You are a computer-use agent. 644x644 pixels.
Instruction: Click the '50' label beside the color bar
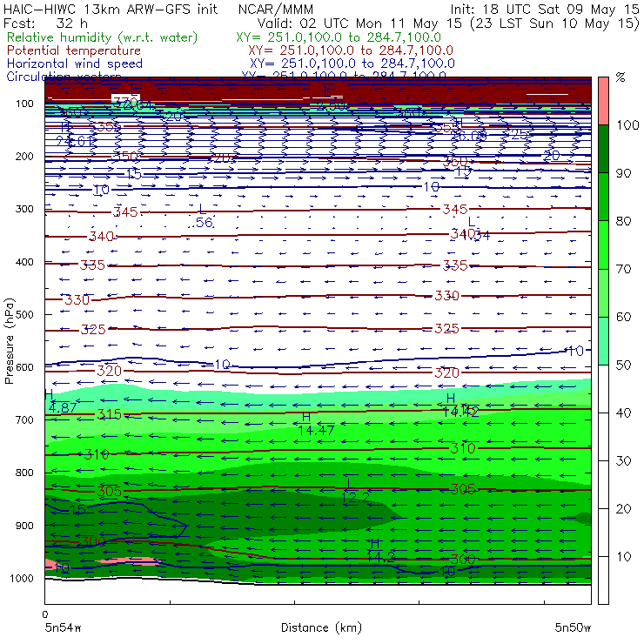pos(623,366)
